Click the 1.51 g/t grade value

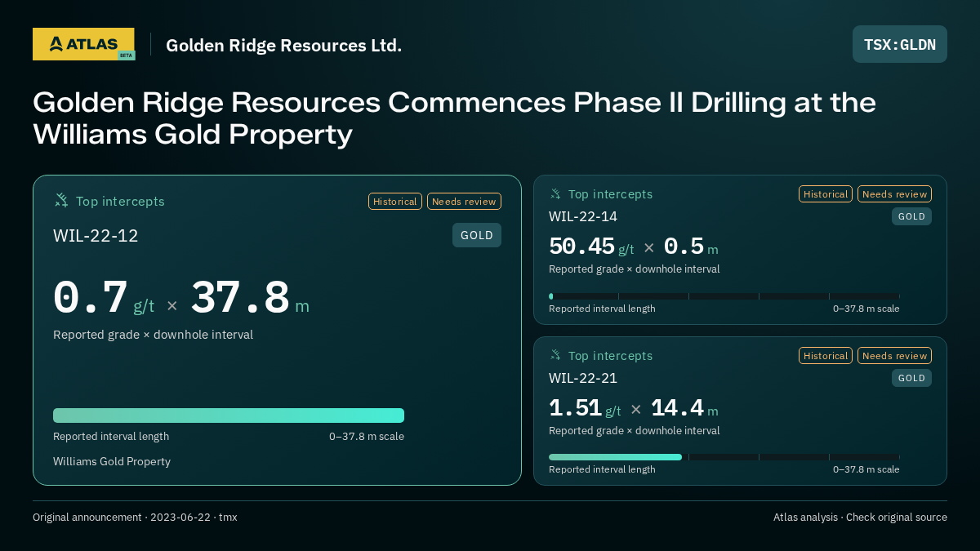pyautogui.click(x=585, y=408)
